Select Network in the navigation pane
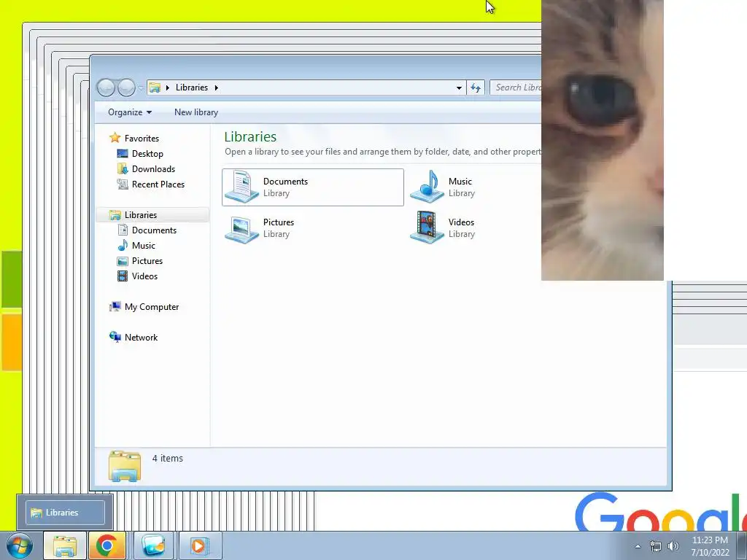 (x=141, y=338)
